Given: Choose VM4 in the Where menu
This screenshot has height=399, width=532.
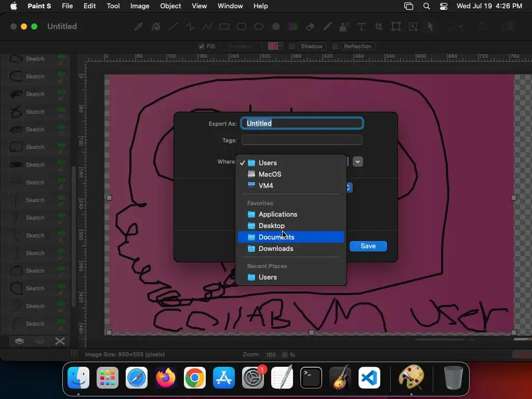Looking at the screenshot, I should tap(291, 185).
